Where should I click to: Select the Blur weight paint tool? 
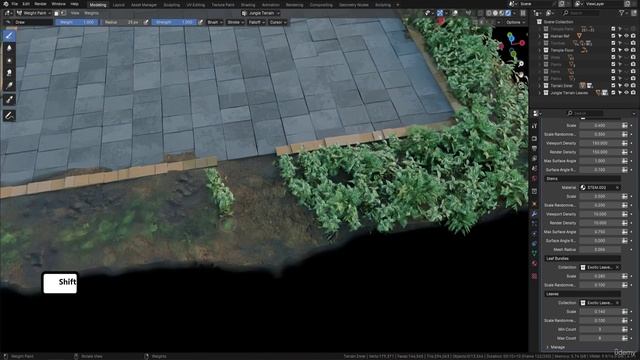coord(9,48)
